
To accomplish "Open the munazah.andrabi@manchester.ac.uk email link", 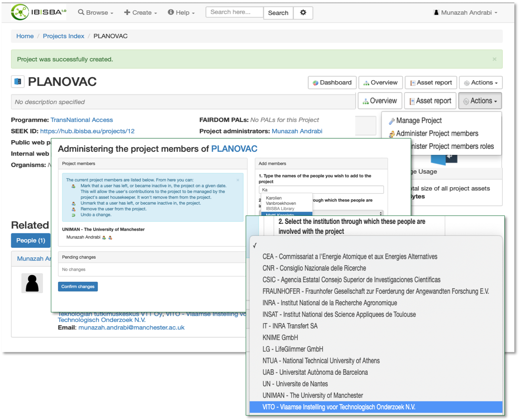I will [131, 328].
